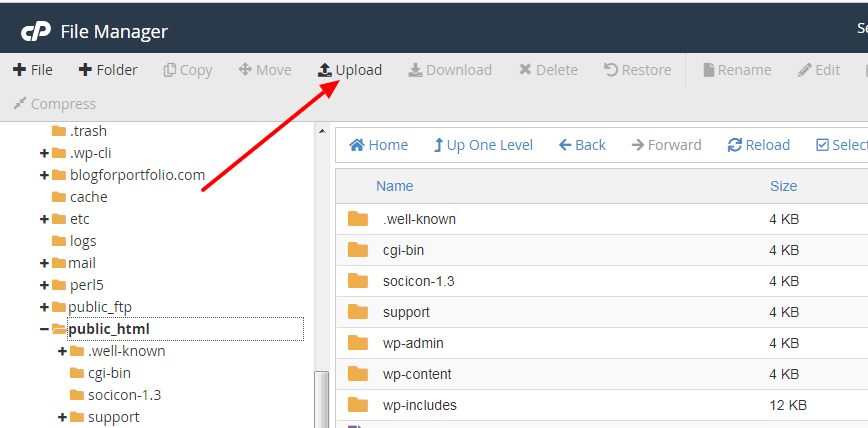Viewport: 868px width, 428px height.
Task: Sort files by Size column
Action: click(783, 186)
